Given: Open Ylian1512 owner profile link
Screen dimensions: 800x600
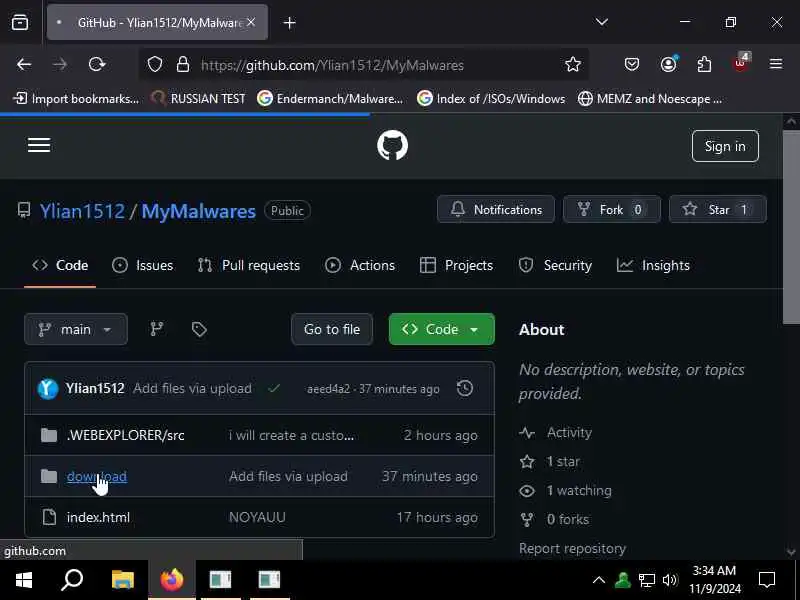Looking at the screenshot, I should pos(82,211).
